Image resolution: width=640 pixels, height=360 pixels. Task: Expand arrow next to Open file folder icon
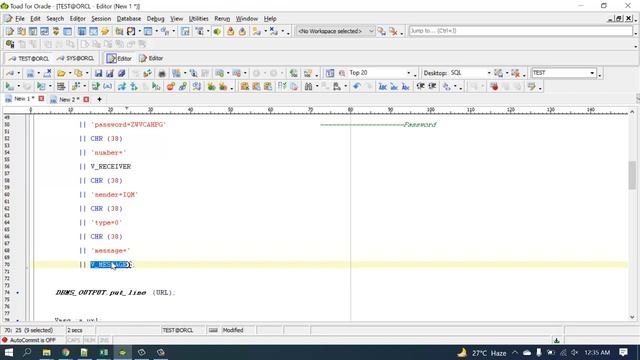pos(70,73)
